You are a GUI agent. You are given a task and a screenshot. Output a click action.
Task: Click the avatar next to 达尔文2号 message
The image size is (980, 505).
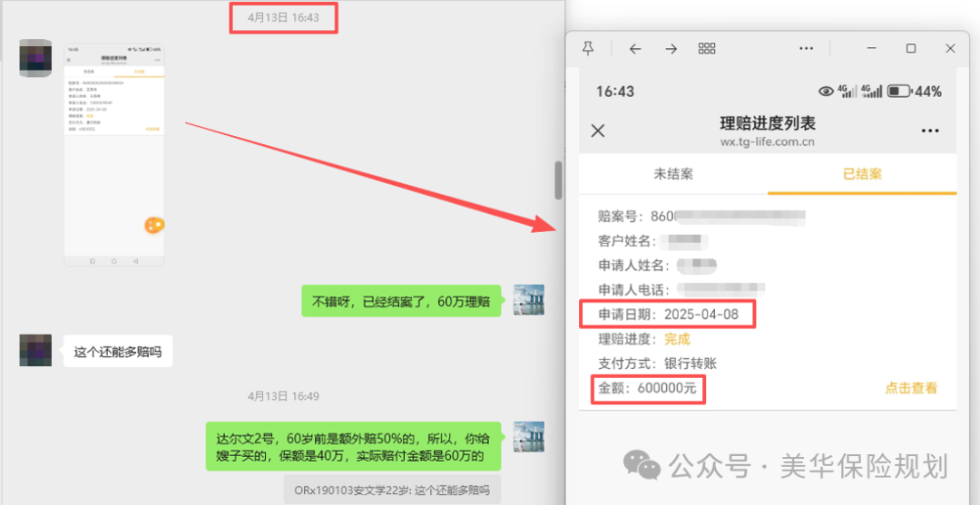click(x=529, y=436)
